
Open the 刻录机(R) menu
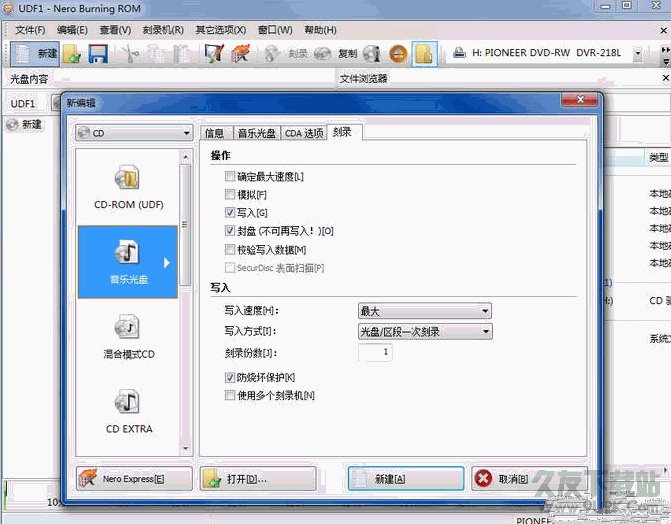163,30
